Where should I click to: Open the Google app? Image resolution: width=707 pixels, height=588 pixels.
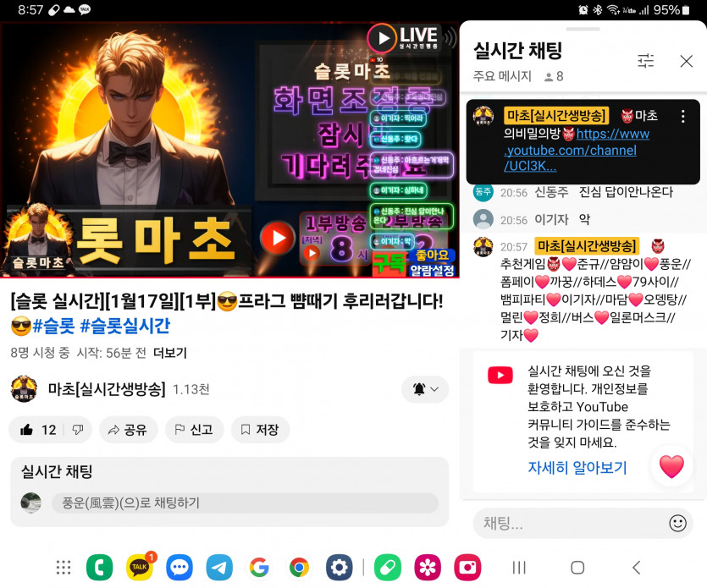(259, 568)
